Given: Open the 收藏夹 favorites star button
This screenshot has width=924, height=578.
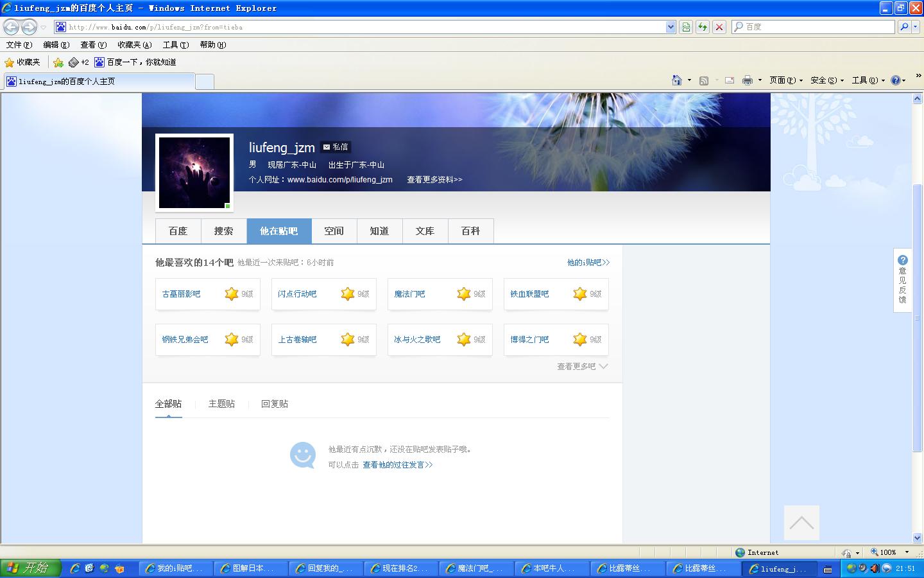Looking at the screenshot, I should click(22, 62).
